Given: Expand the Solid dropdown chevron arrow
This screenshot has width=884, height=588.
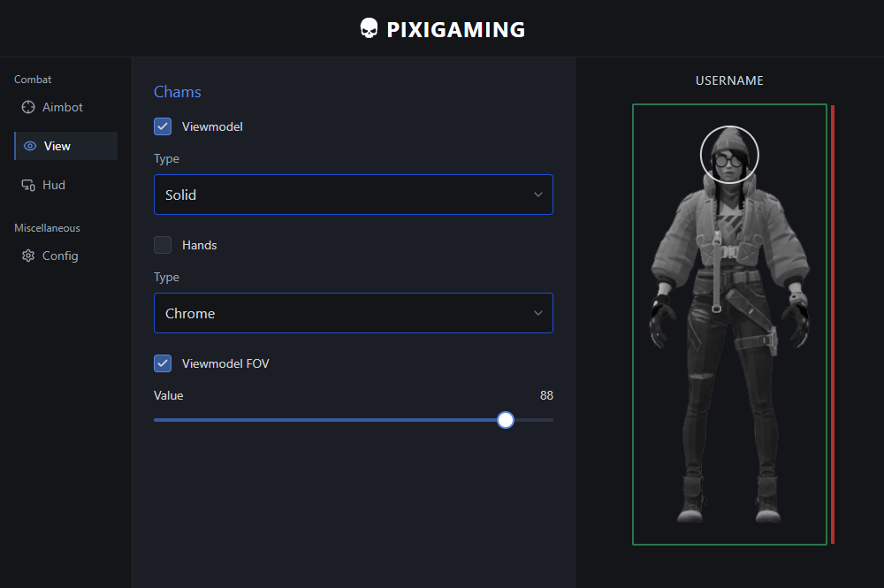Looking at the screenshot, I should click(x=538, y=195).
